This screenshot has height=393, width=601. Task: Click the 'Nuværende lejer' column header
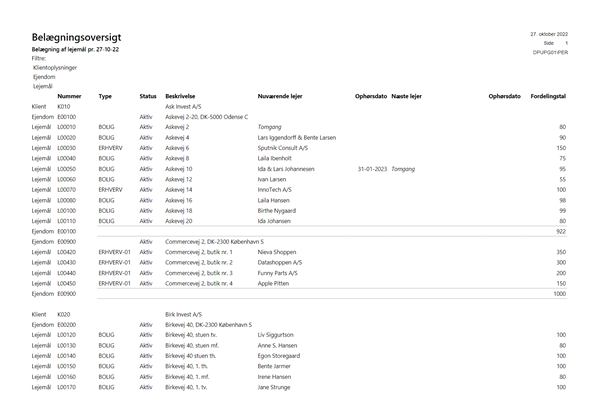coord(280,96)
